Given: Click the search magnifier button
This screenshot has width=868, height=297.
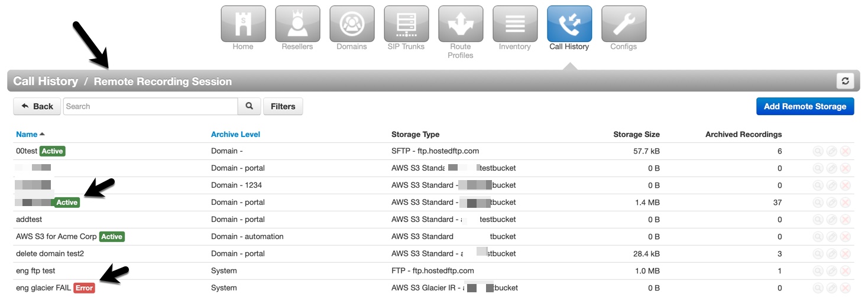Looking at the screenshot, I should [250, 106].
